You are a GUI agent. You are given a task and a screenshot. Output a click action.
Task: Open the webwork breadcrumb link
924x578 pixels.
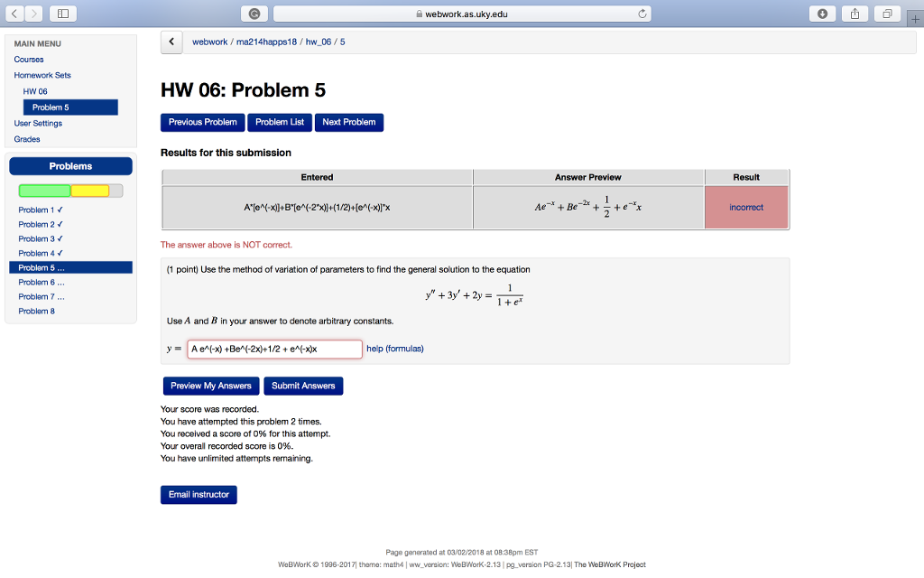click(209, 42)
